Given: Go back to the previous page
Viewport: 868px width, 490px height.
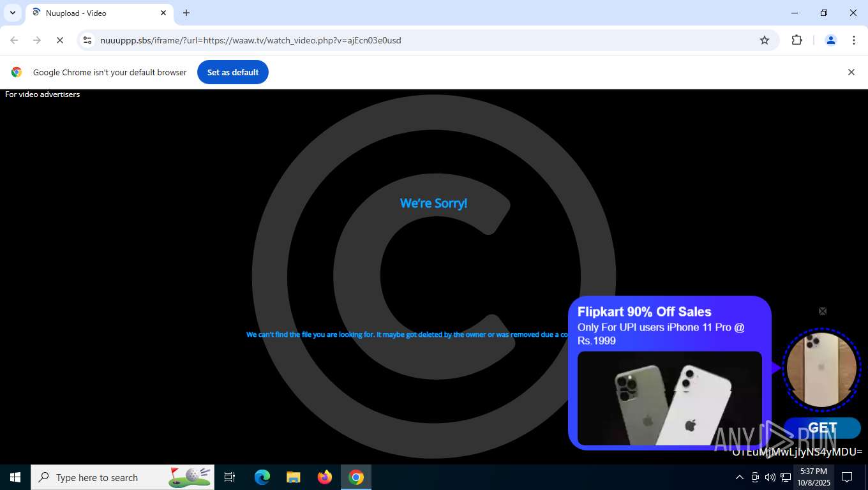Looking at the screenshot, I should [14, 40].
